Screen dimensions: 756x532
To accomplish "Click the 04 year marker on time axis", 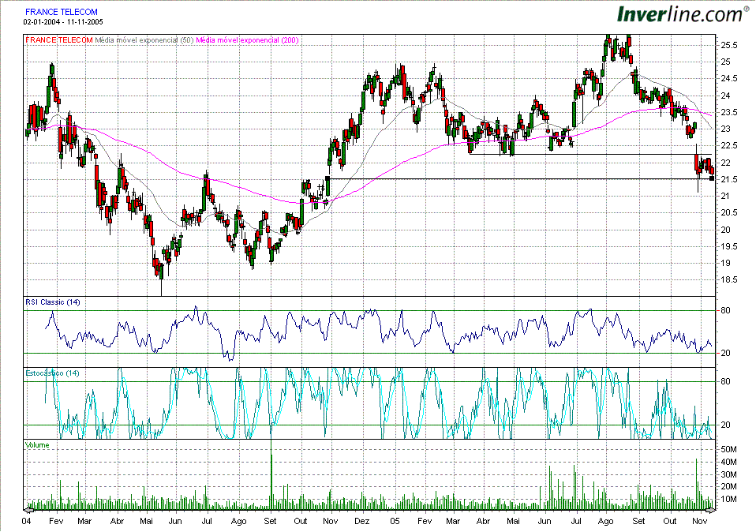I will click(27, 522).
